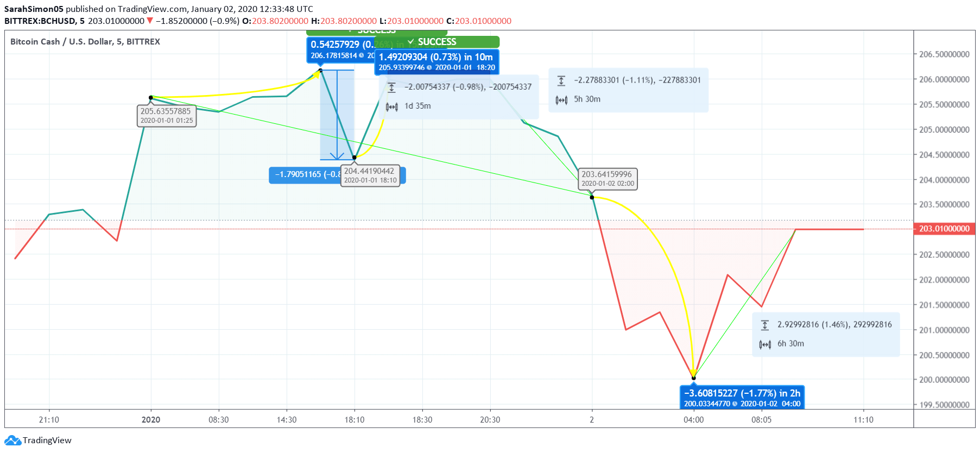Viewport: 980px width, 453px height.
Task: Click the price range icon beside -2.00754337
Action: coord(391,87)
